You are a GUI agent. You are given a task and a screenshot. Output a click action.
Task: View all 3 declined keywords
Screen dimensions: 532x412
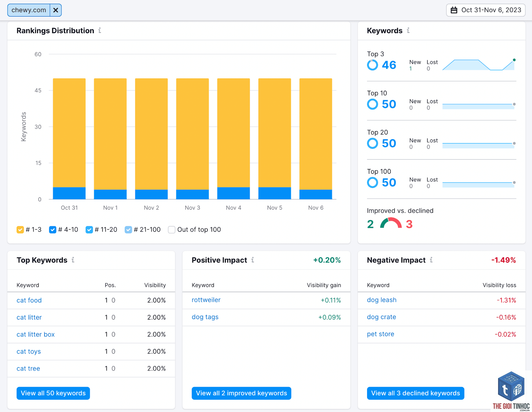point(416,393)
